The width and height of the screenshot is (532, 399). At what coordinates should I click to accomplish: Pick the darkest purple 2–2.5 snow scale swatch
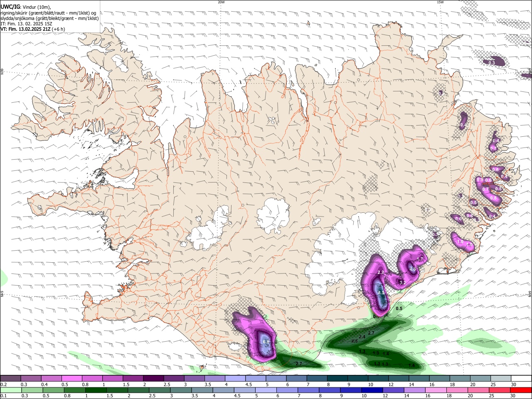coord(153,379)
